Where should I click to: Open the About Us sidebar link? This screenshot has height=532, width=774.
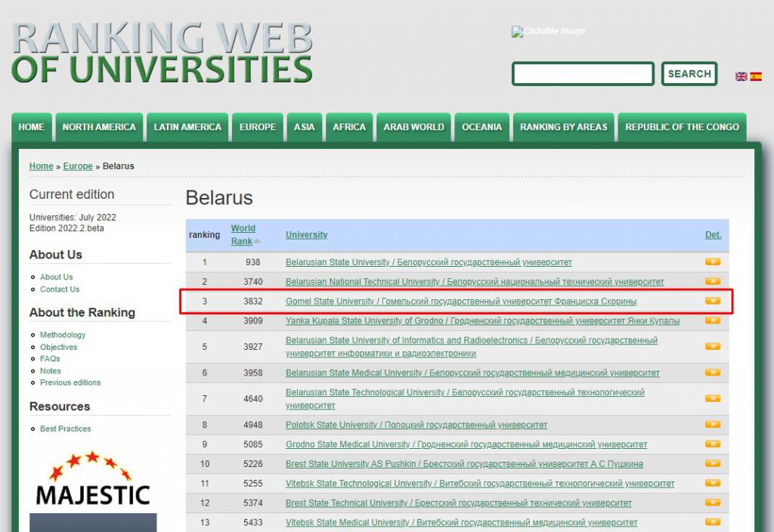pos(56,277)
